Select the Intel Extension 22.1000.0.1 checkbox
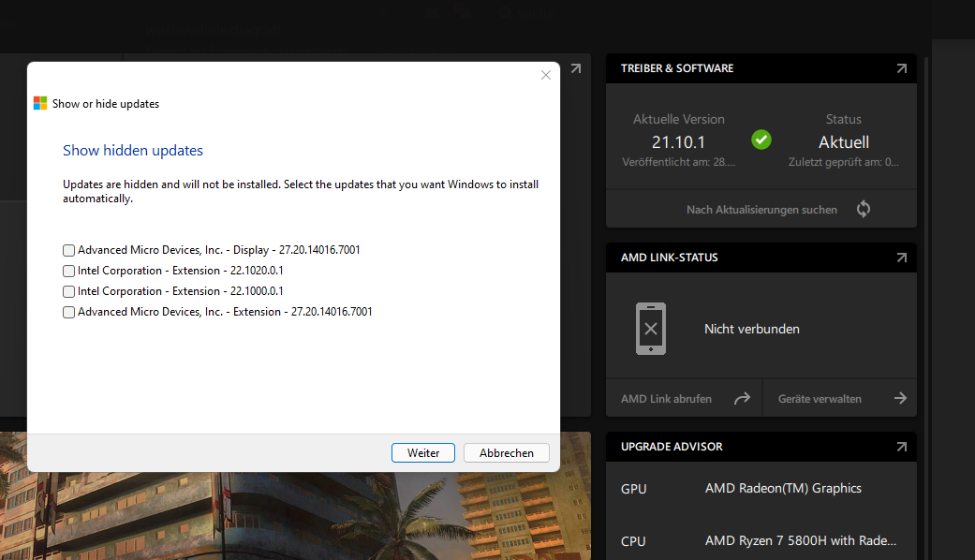 [x=68, y=291]
